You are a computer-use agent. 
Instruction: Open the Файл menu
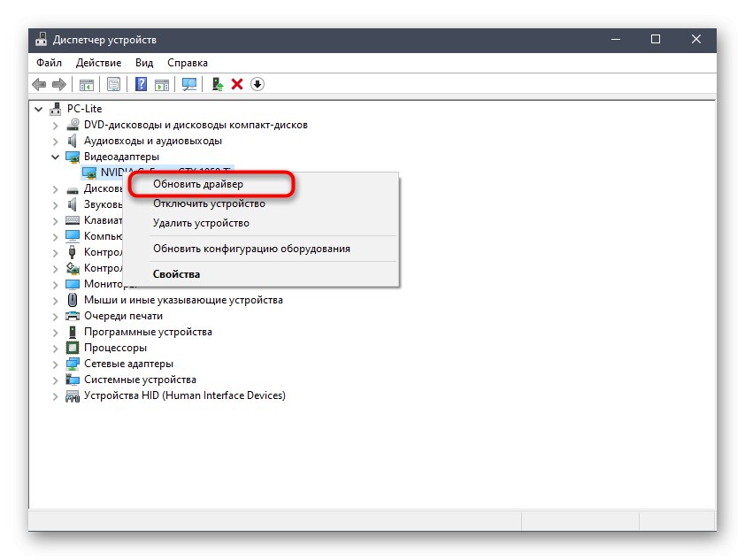click(x=49, y=62)
